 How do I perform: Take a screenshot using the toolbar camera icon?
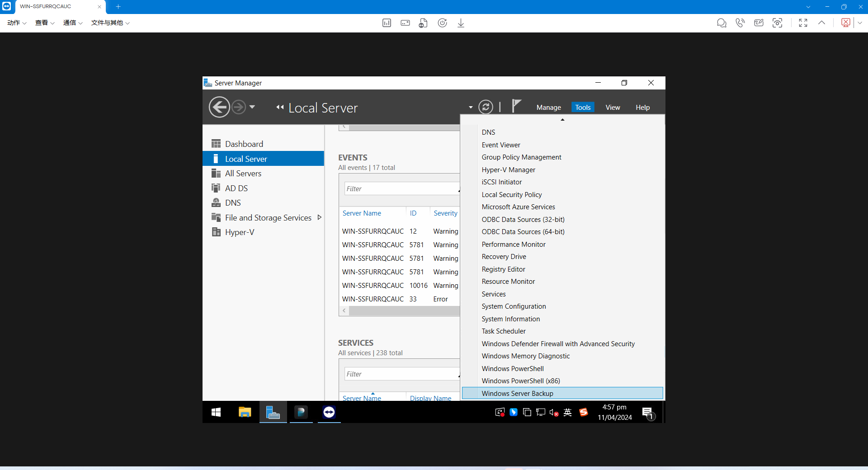[778, 23]
